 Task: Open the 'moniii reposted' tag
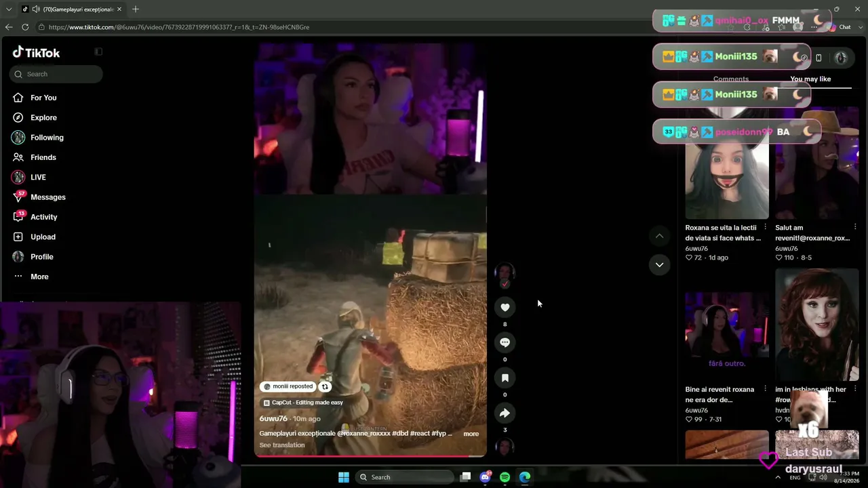click(288, 386)
